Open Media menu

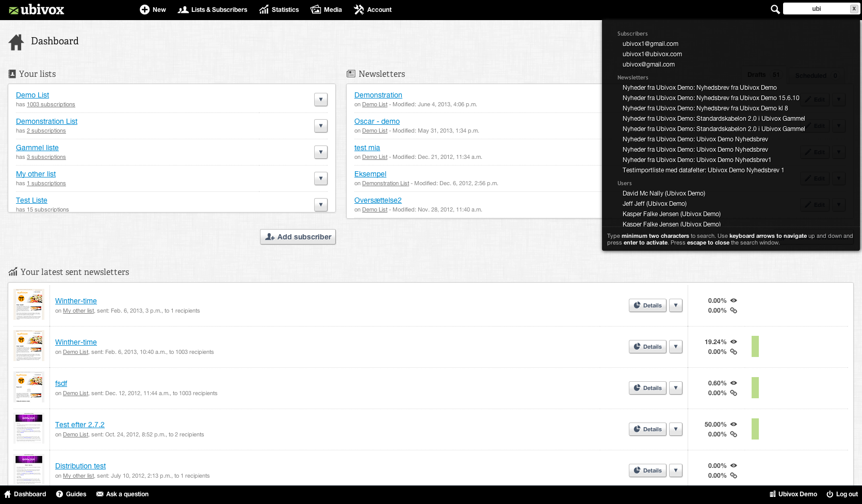pos(326,10)
